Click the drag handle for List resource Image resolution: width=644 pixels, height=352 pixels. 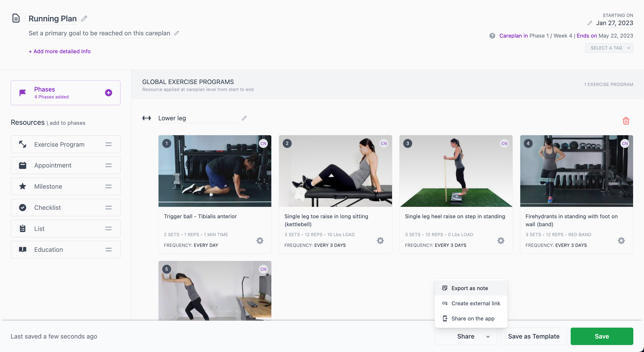108,229
